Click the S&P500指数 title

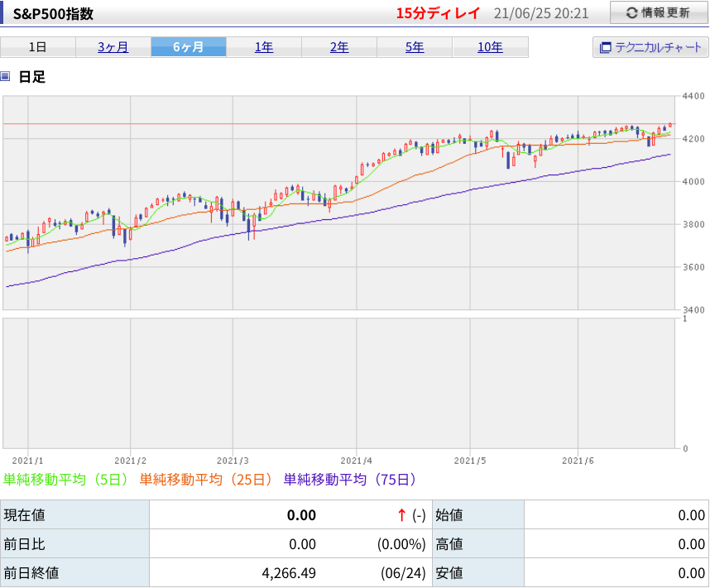tap(53, 13)
